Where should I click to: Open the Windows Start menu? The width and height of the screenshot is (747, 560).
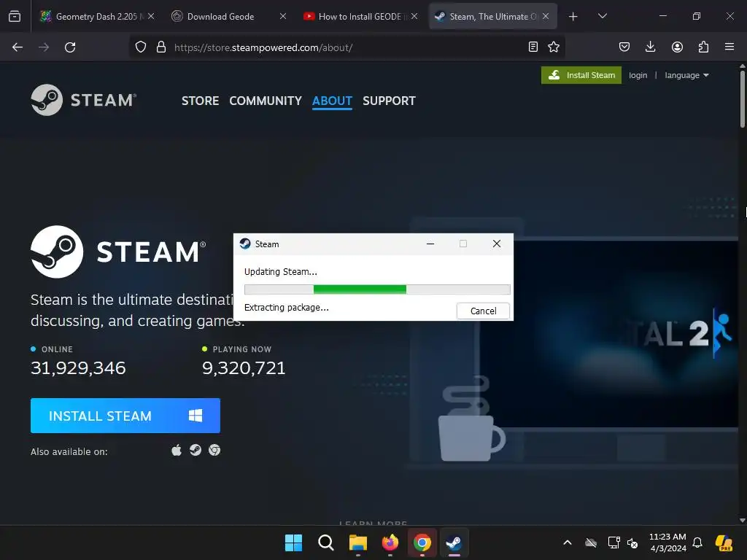293,542
